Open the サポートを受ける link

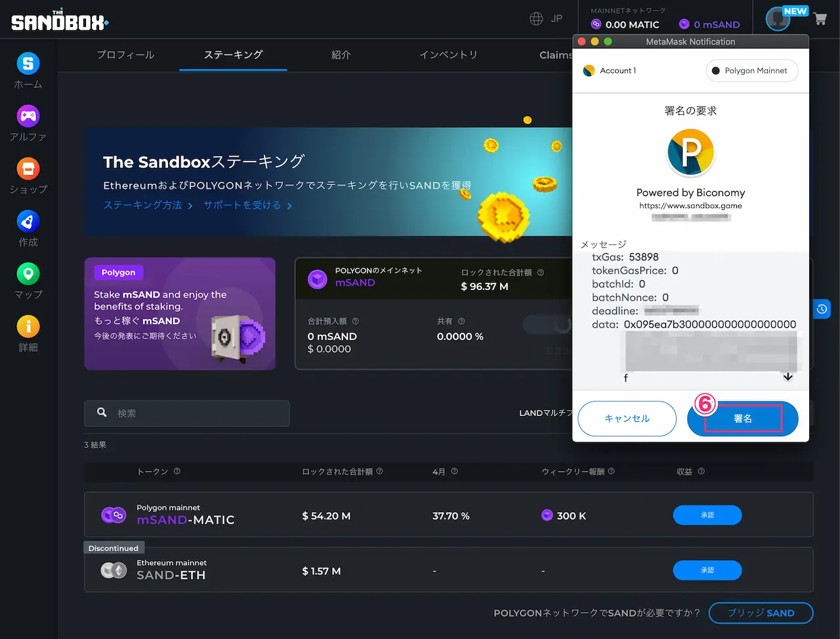tap(247, 205)
